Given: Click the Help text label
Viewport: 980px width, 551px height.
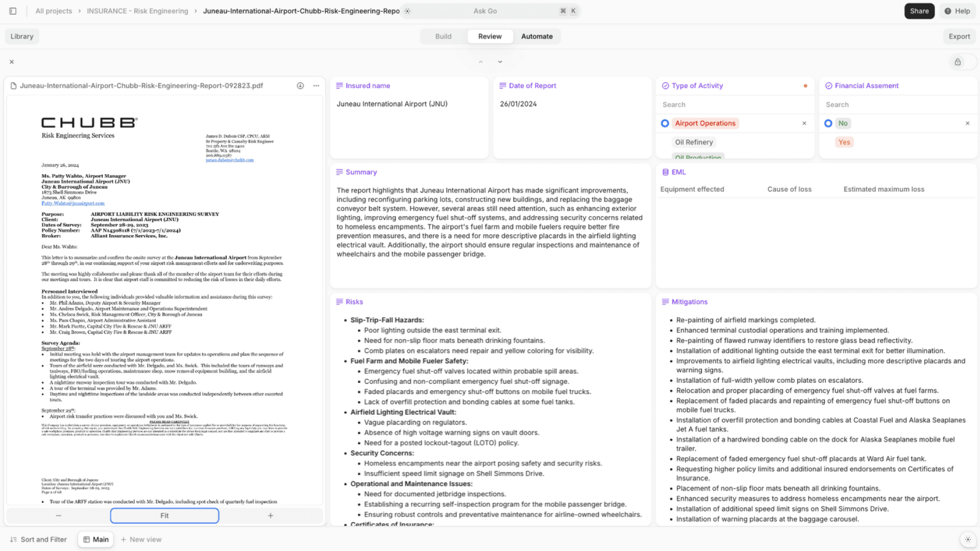Looking at the screenshot, I should tap(962, 11).
